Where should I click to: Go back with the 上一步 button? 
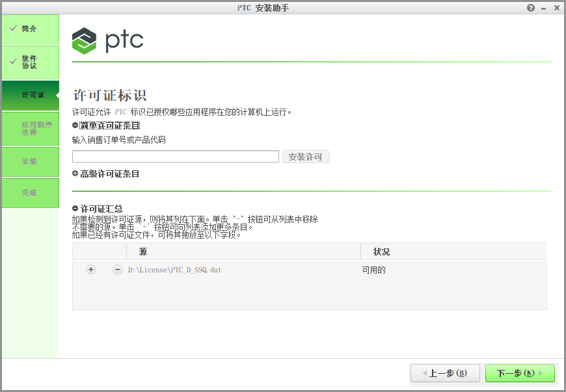click(445, 373)
